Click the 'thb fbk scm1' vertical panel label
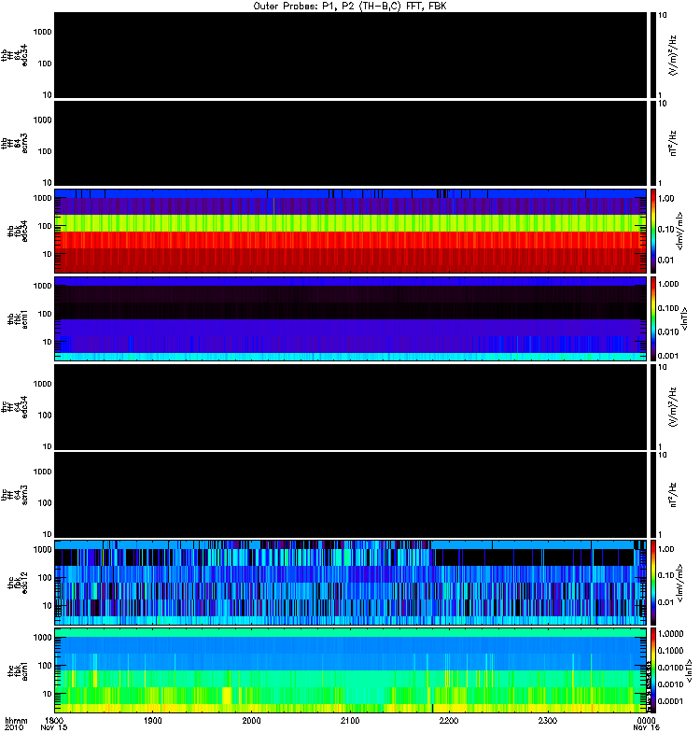 click(17, 318)
